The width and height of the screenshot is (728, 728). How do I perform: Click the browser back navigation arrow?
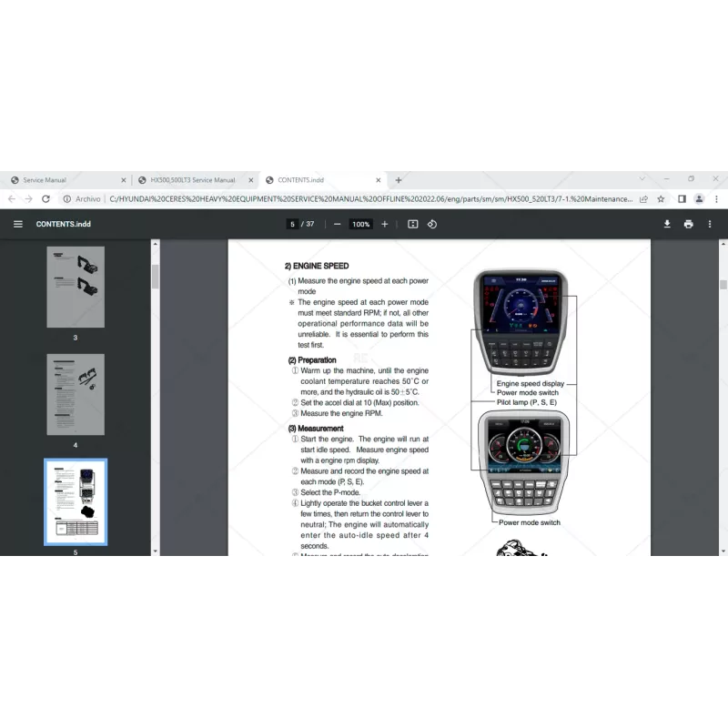(11, 198)
